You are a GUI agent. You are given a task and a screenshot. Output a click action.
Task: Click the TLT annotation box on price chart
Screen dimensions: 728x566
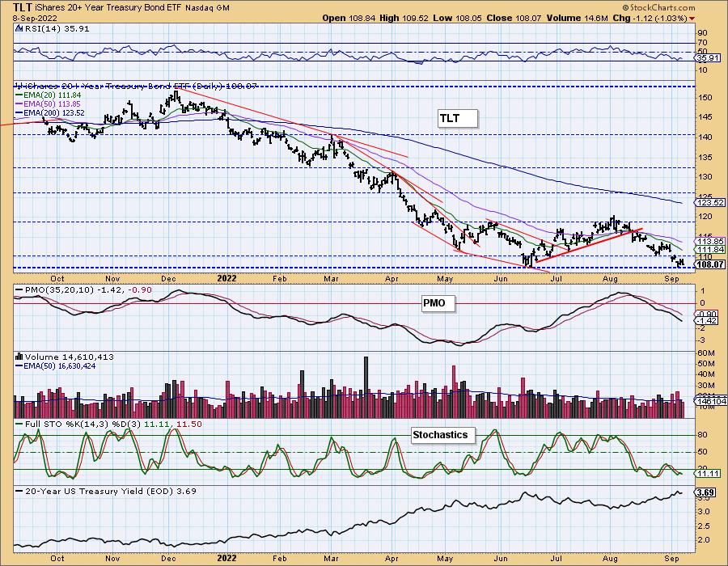click(x=458, y=118)
